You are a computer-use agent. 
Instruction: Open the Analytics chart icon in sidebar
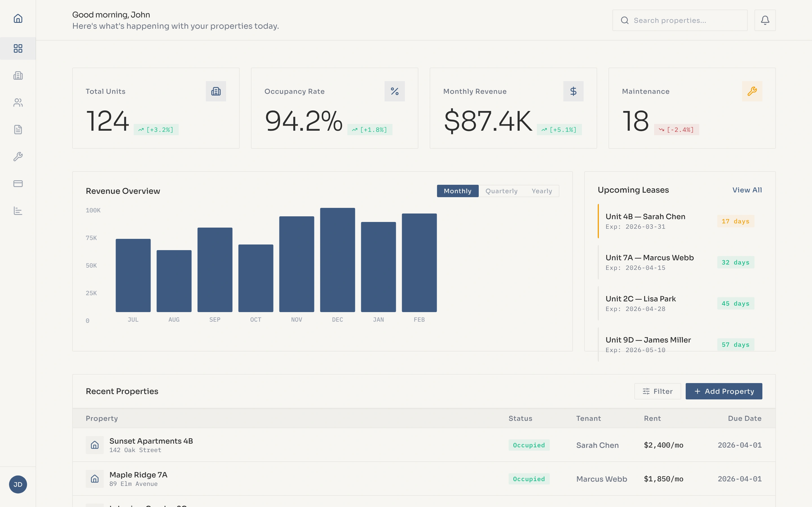[18, 211]
